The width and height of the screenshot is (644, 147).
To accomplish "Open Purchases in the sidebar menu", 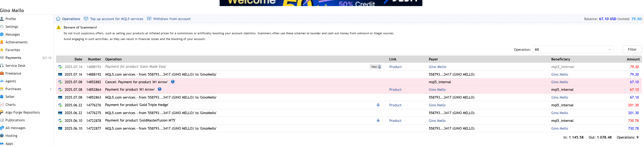I will click(13, 89).
